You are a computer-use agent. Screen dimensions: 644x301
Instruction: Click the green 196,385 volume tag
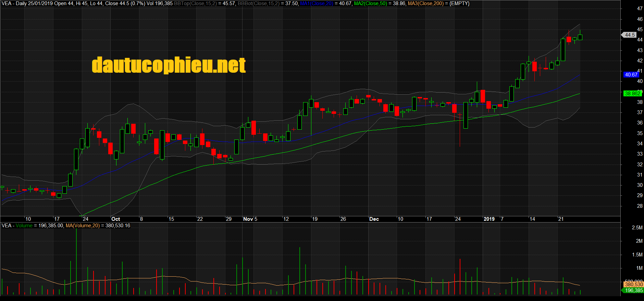633,290
